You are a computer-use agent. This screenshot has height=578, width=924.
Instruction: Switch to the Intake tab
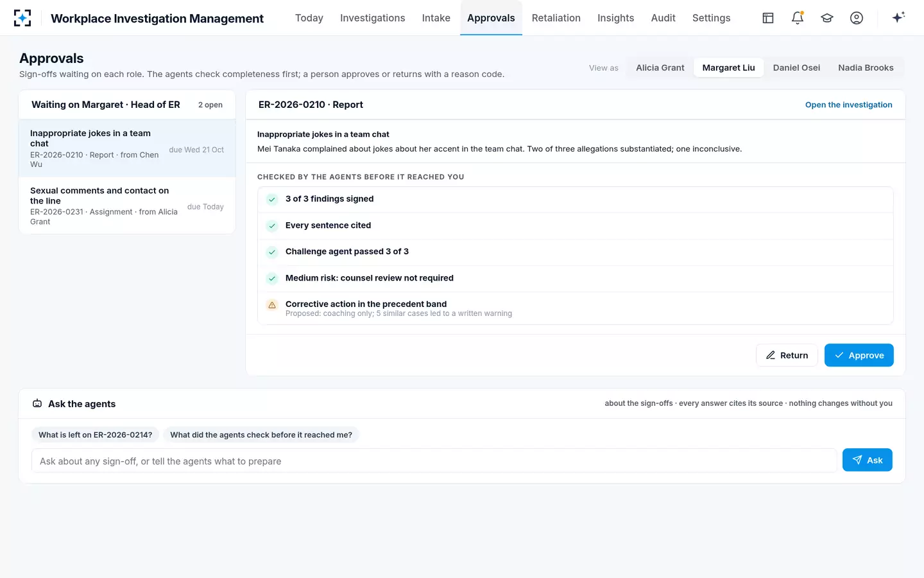436,18
